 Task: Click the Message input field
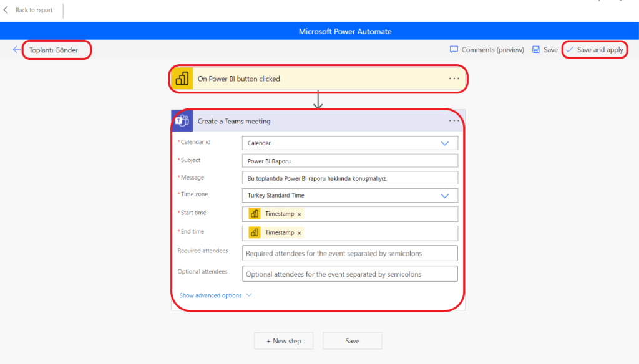tap(349, 178)
